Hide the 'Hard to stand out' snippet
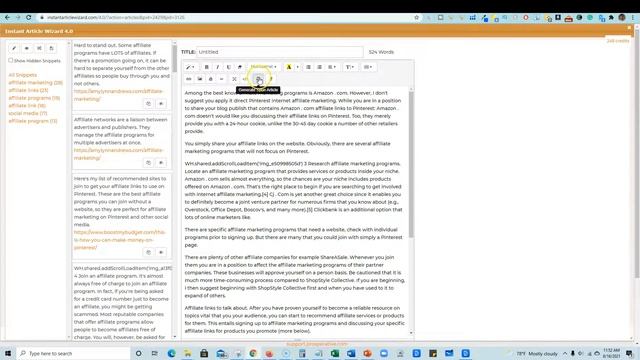 [x=161, y=104]
